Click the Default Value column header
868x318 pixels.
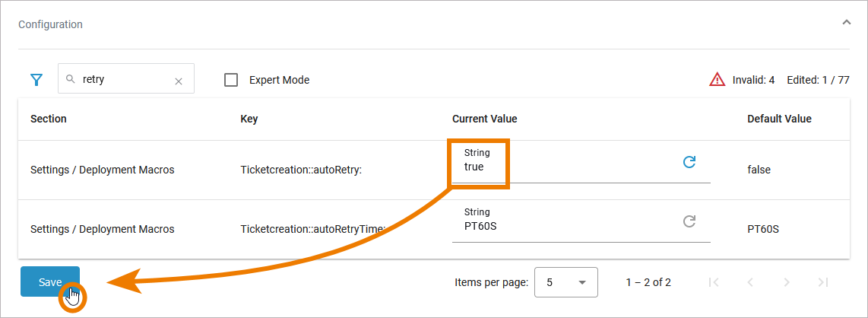(779, 119)
